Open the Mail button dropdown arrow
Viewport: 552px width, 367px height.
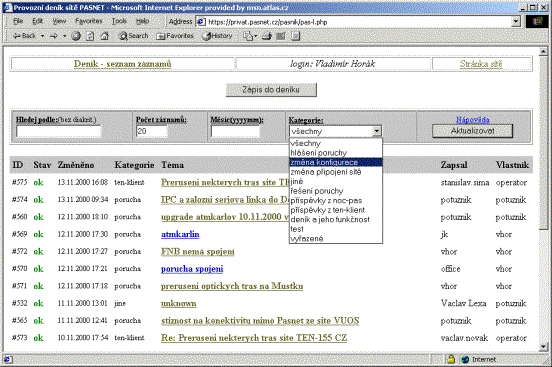pyautogui.click(x=256, y=36)
